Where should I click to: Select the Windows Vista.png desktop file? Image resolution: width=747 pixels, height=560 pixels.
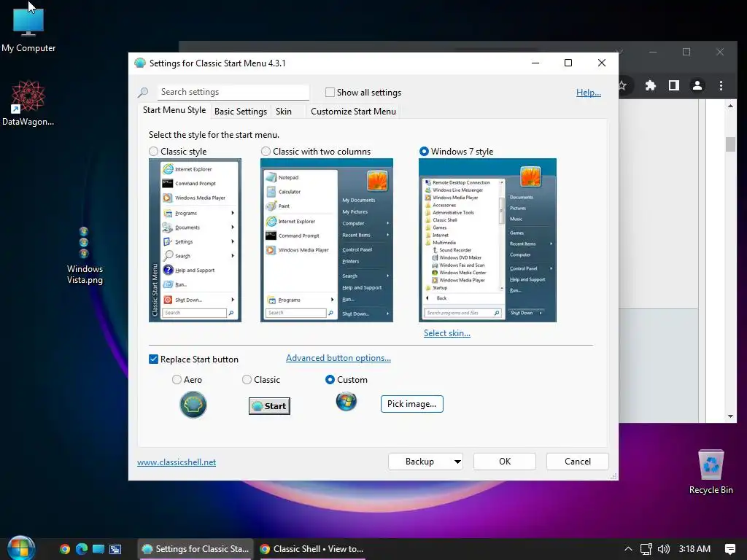click(85, 255)
